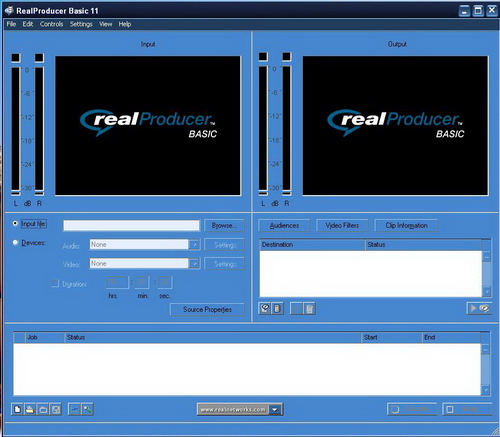Click the job list scrollbar down arrow

point(486,389)
